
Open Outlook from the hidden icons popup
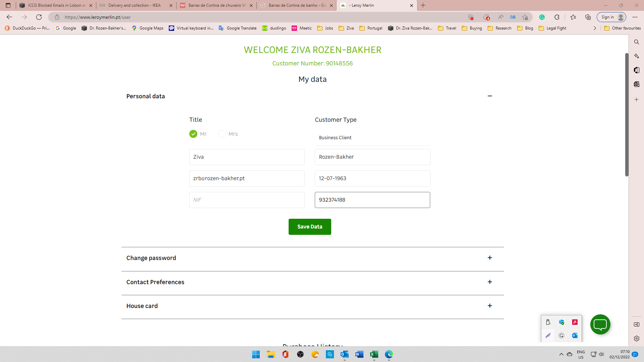[575, 335]
